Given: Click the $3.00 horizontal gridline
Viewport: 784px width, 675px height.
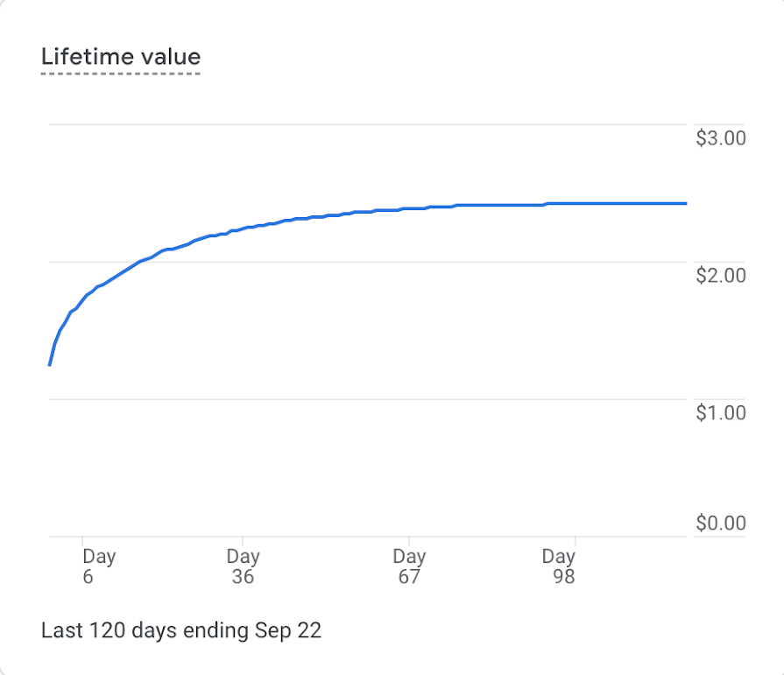Looking at the screenshot, I should pyautogui.click(x=350, y=124).
